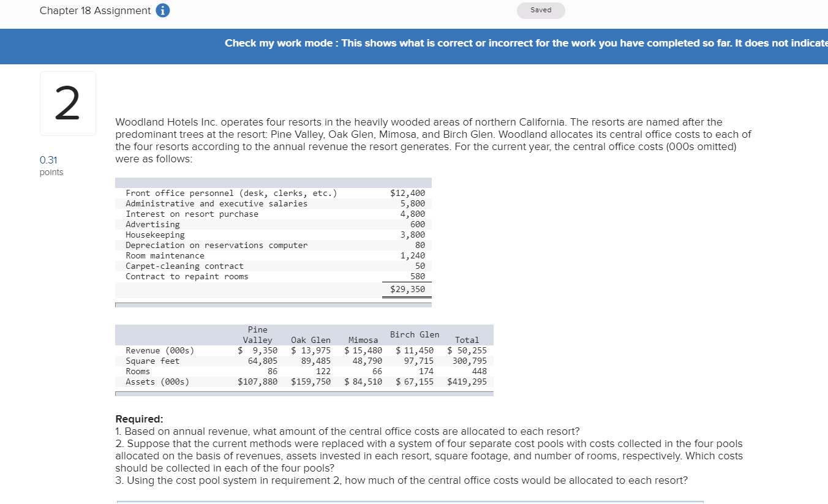
Task: Click the 1,240 room maintenance amount
Action: click(413, 255)
